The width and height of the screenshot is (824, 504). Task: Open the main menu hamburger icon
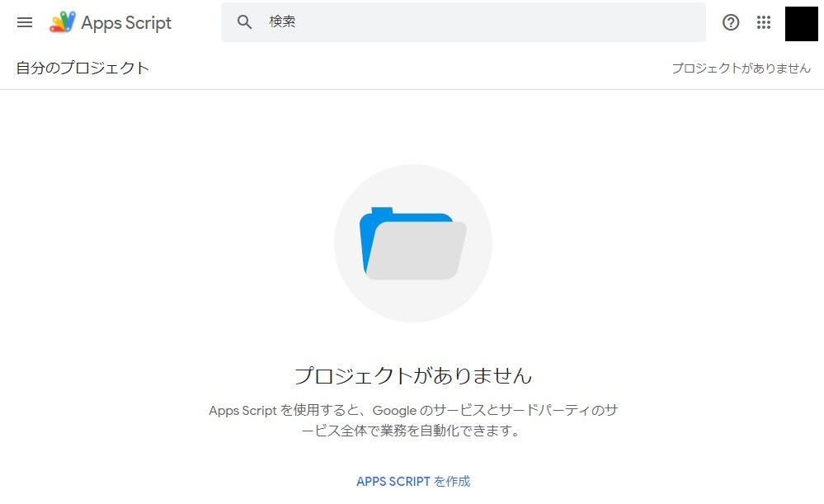(x=25, y=22)
